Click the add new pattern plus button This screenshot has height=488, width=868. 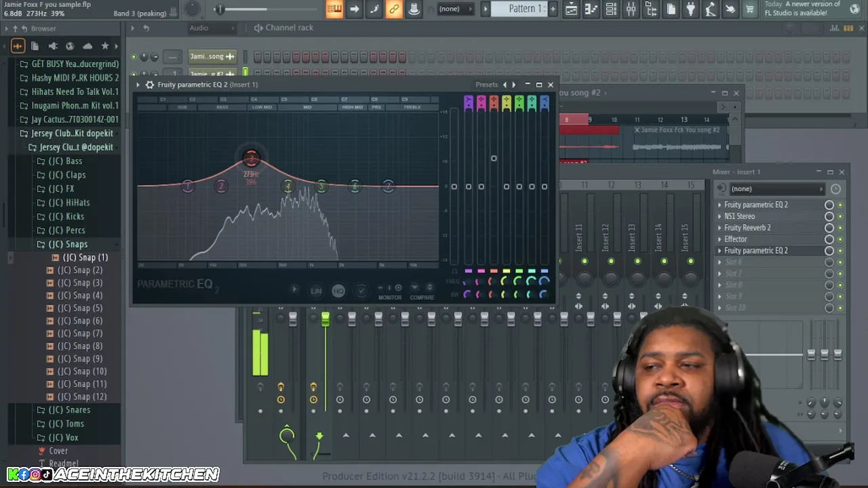pyautogui.click(x=553, y=9)
